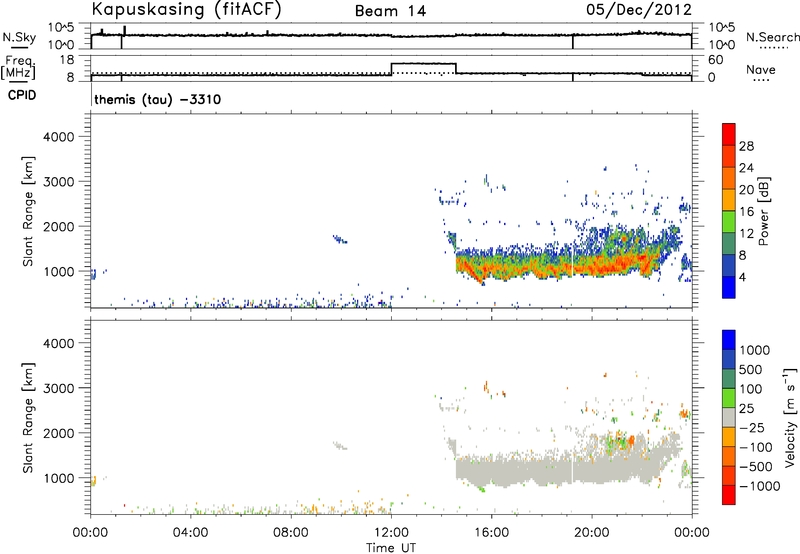The image size is (800, 554).
Task: Click the 'Velocity [m s-1]' colorbar title
Action: [790, 417]
